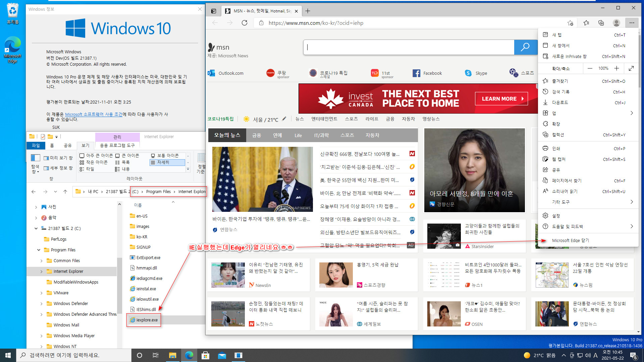Select the IT/과학 tab in MSN
The image size is (644, 362).
click(x=321, y=135)
